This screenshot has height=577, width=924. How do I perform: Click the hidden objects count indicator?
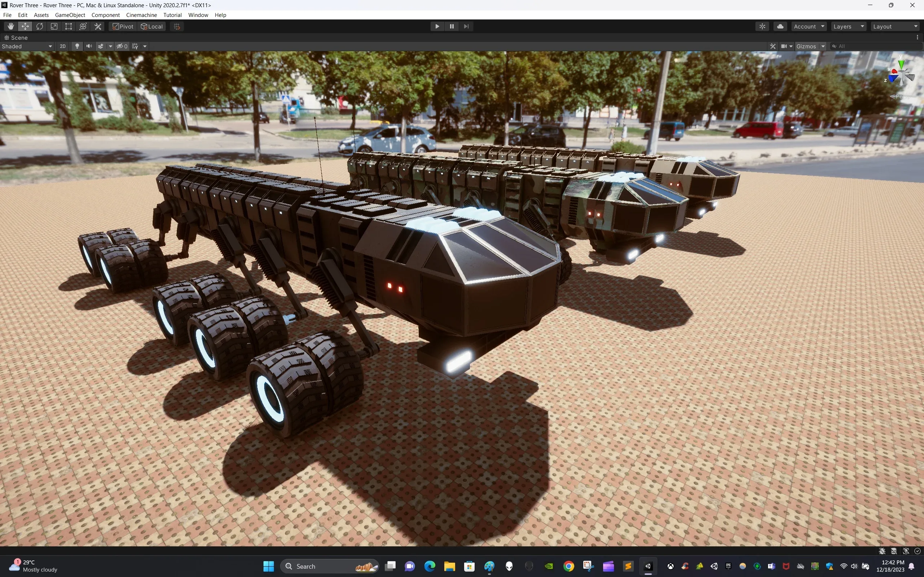tap(122, 46)
